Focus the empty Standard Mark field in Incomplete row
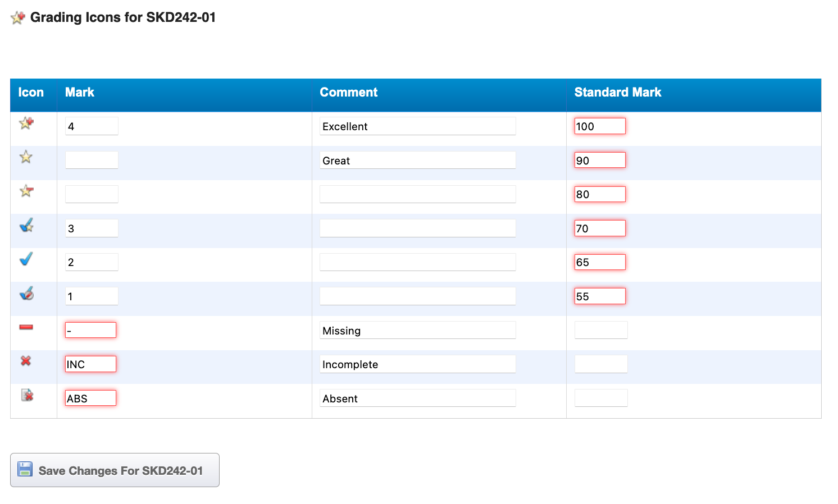Viewport: 838px width, 504px height. 601,364
